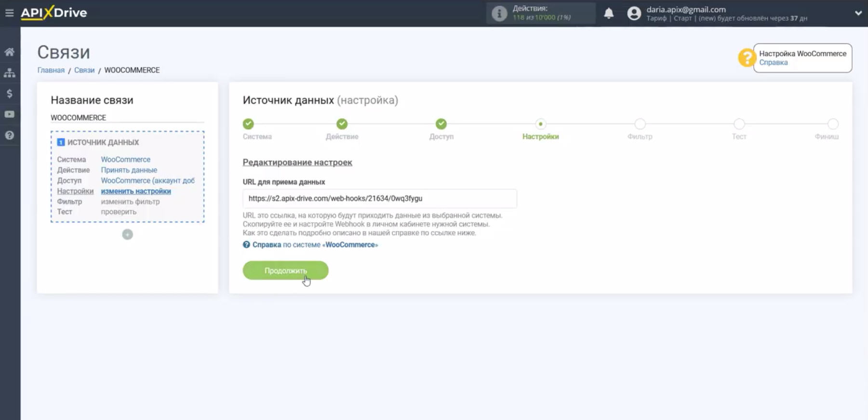Viewport: 868px width, 420px height.
Task: Click the WooCommerce system link
Action: [125, 160]
